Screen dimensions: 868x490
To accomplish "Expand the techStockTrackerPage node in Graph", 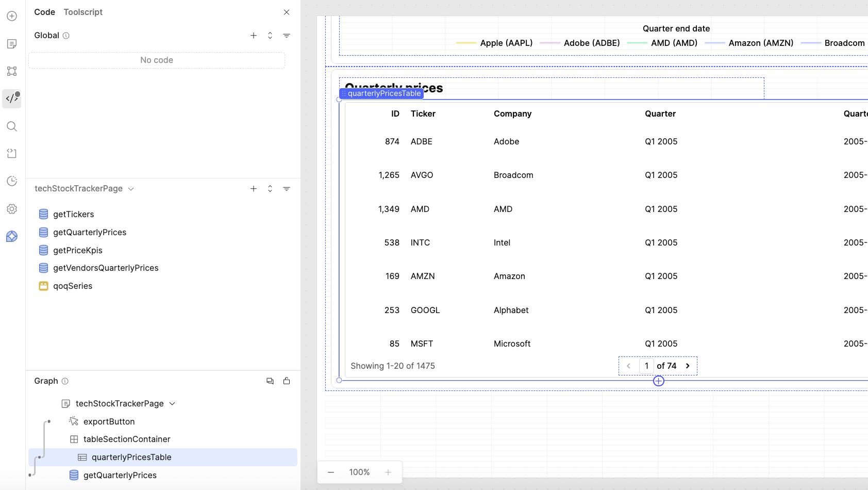I will pyautogui.click(x=172, y=403).
